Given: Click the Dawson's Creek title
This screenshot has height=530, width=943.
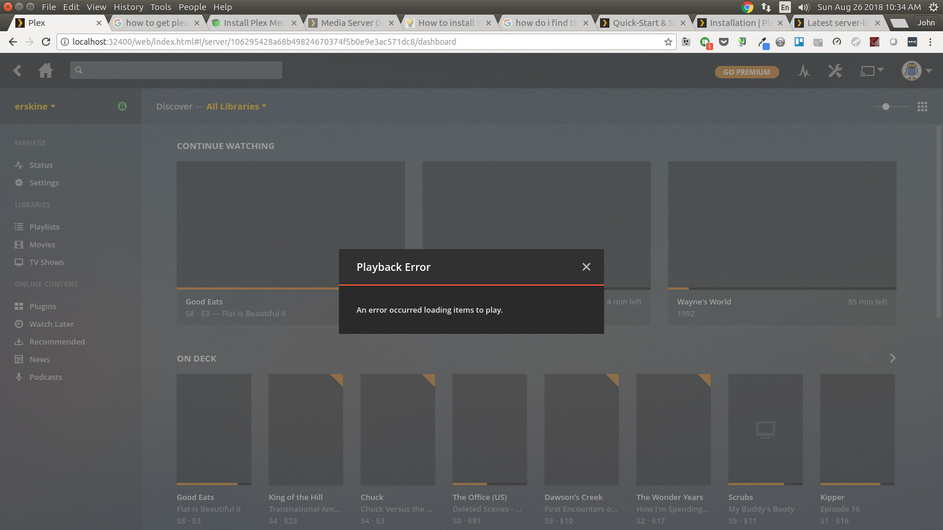Looking at the screenshot, I should point(573,498).
